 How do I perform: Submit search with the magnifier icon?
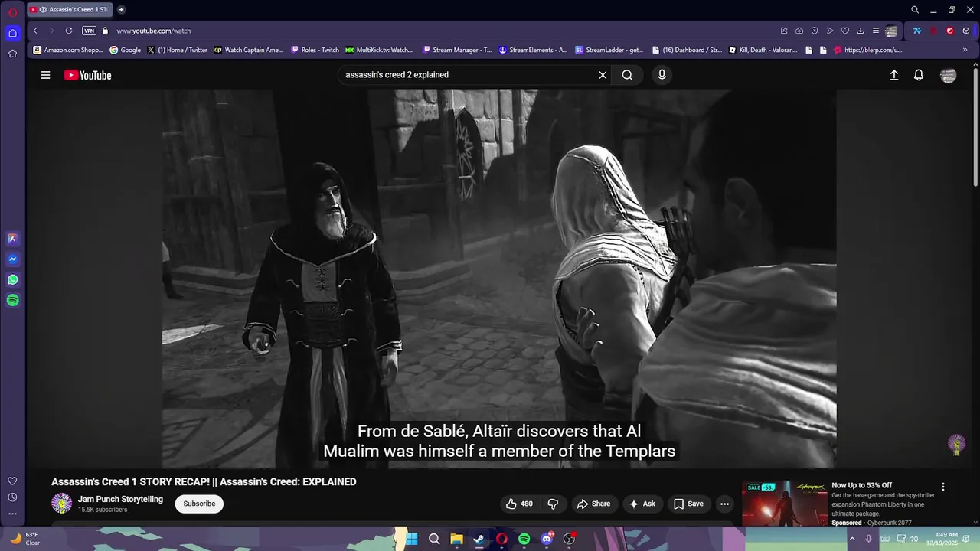[x=627, y=75]
